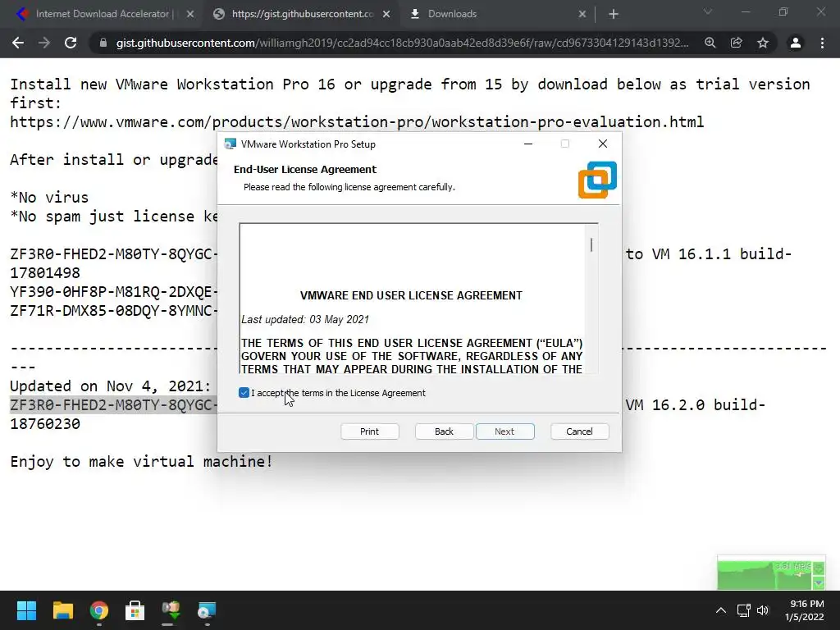Click the VMware installer taskbar icon
The height and width of the screenshot is (630, 840).
207,610
